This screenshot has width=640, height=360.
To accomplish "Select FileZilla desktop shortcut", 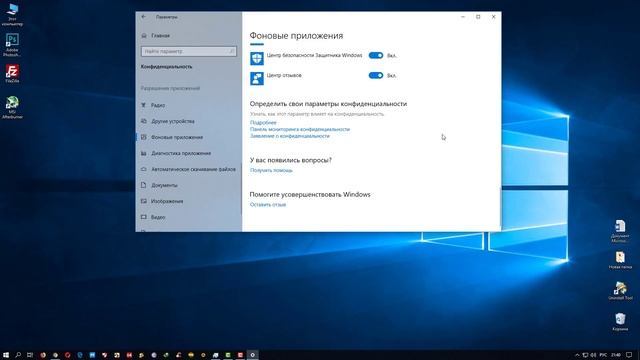I will (12, 73).
